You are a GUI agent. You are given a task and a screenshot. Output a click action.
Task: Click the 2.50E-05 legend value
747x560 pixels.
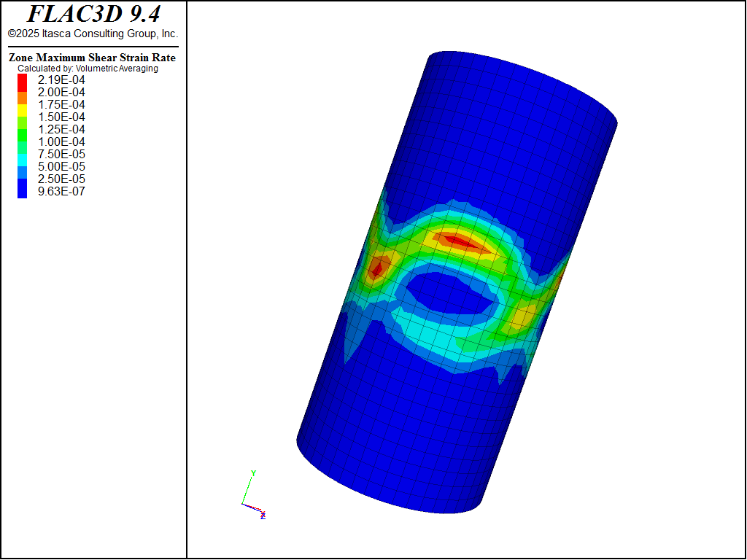(x=61, y=179)
